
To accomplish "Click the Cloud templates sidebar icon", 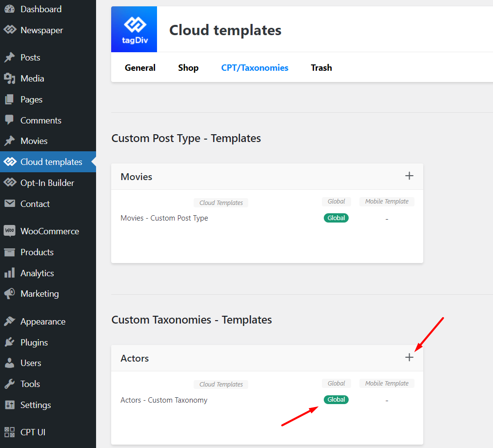I will coord(10,162).
